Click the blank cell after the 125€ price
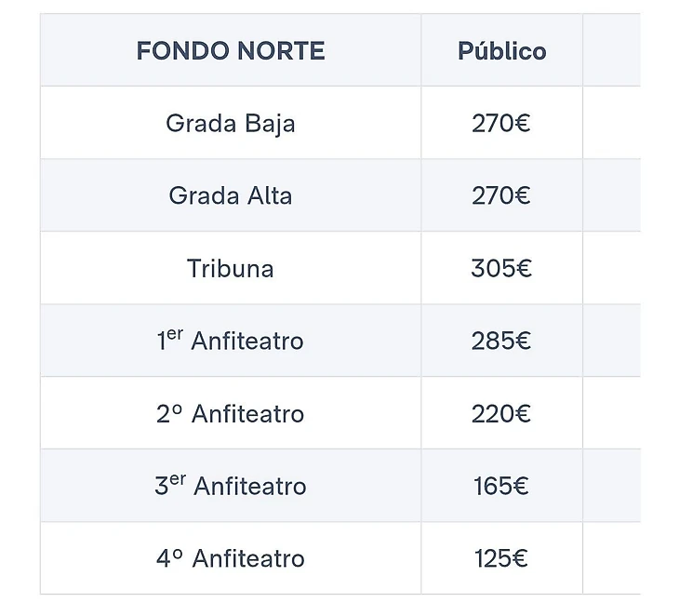The height and width of the screenshot is (616, 679). click(x=612, y=558)
